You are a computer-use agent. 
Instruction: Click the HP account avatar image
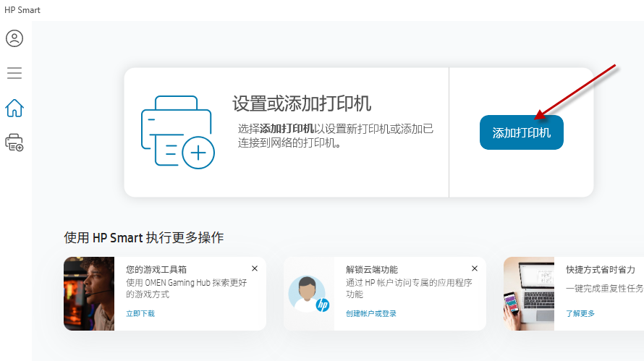coord(309,294)
